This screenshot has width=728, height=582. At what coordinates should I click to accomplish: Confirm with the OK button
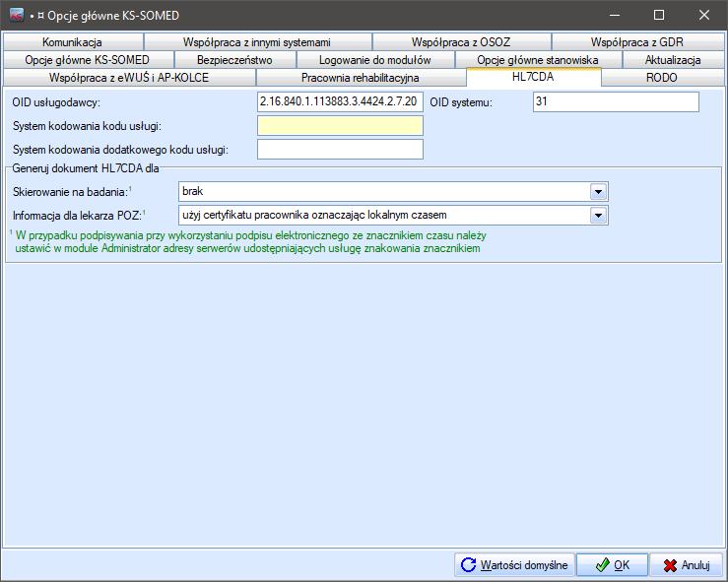coord(612,565)
